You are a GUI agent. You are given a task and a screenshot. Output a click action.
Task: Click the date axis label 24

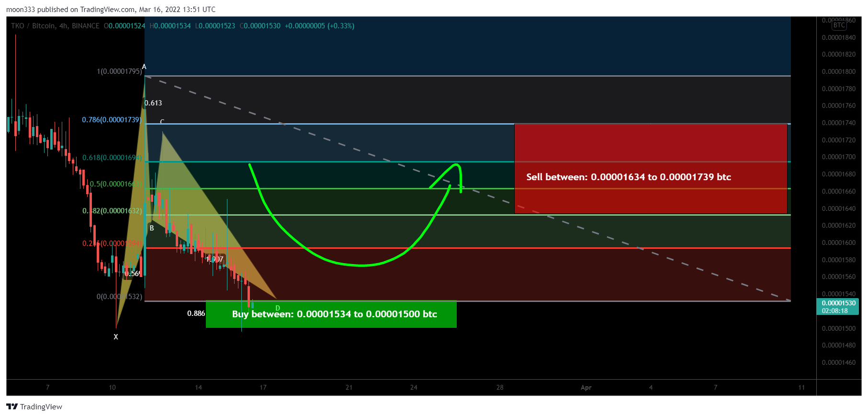(x=414, y=387)
